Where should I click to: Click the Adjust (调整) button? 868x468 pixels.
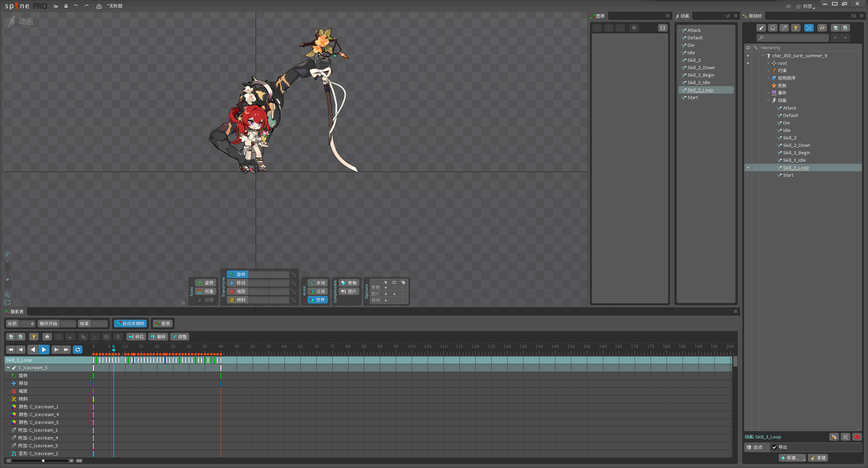pos(180,337)
